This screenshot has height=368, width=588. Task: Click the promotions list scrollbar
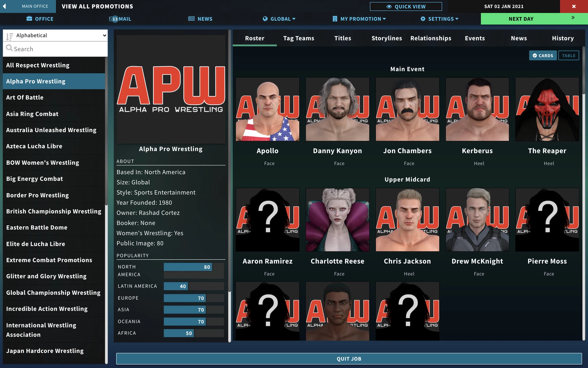[x=107, y=131]
